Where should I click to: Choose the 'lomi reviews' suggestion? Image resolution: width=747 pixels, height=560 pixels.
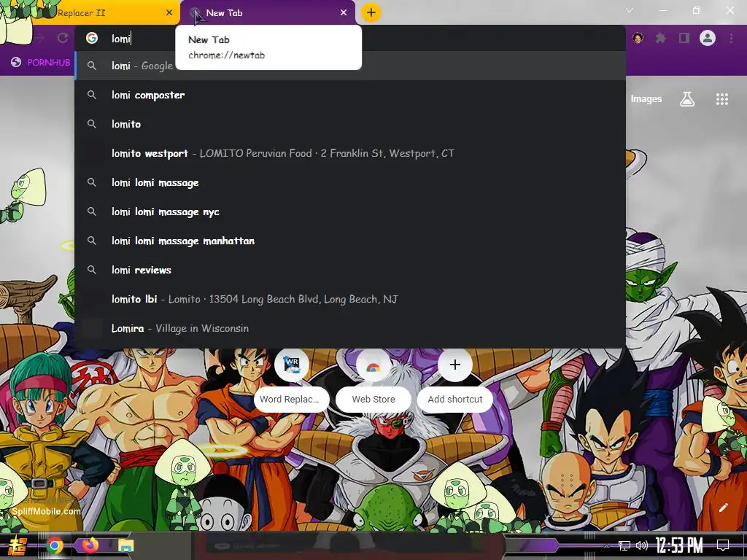tap(350, 270)
